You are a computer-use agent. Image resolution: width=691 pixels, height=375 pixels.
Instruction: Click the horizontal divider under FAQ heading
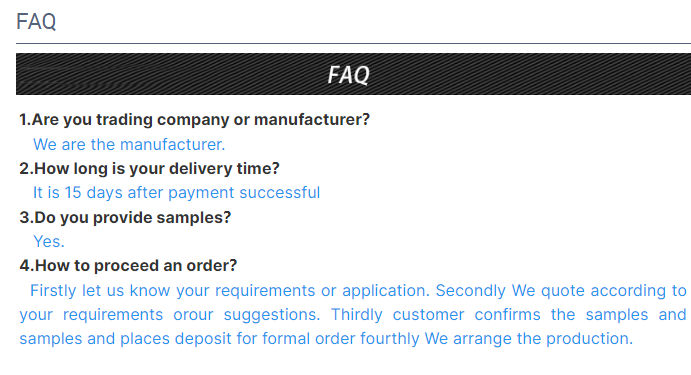[x=353, y=44]
